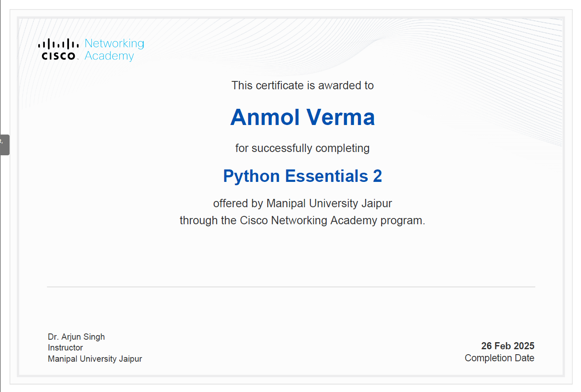Click the "Academy" logo text

(109, 56)
